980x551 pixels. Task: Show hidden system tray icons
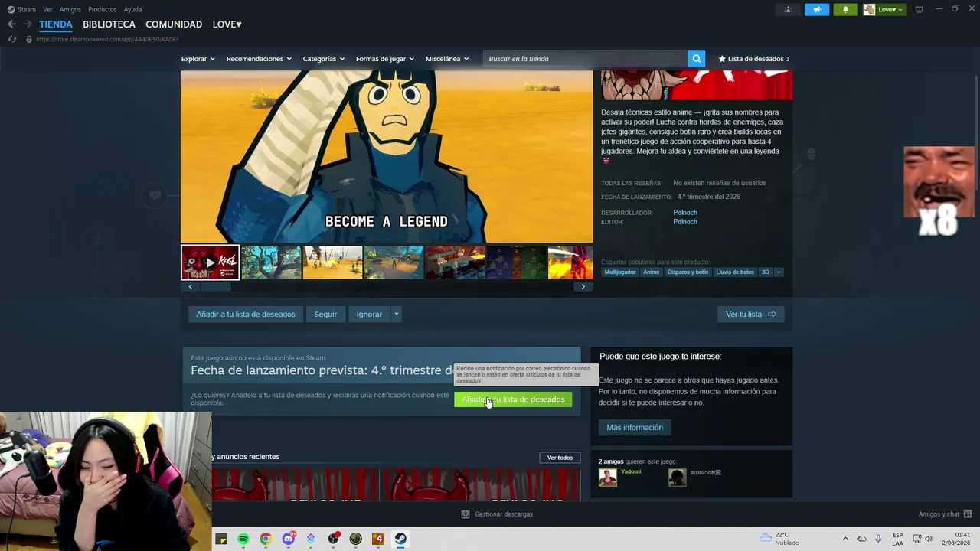845,539
